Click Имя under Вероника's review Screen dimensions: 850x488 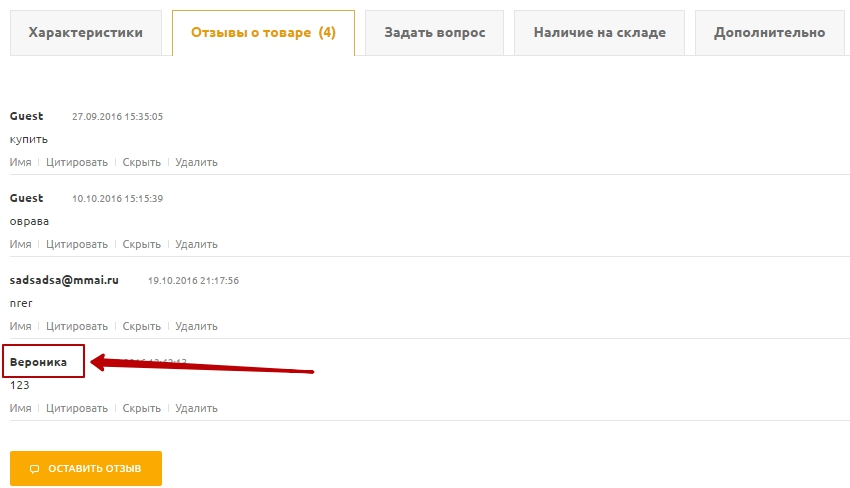point(20,408)
